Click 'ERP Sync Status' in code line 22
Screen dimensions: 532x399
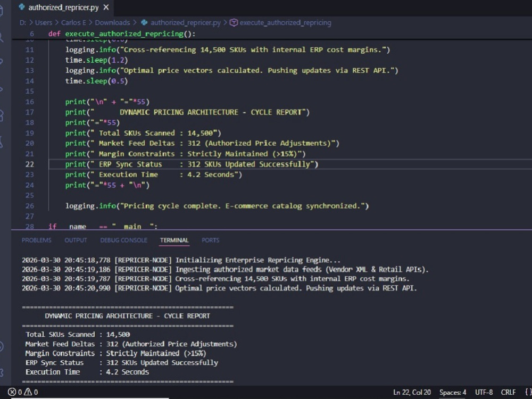(130, 164)
